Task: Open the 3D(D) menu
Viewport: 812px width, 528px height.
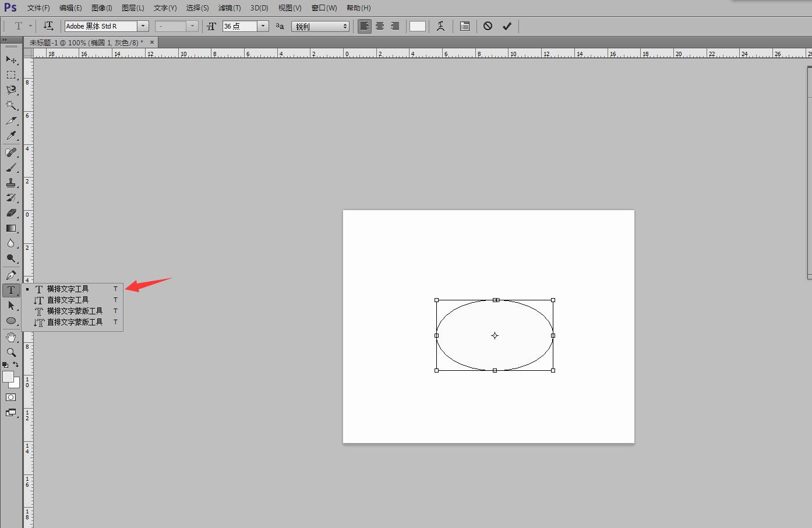Action: coord(259,8)
